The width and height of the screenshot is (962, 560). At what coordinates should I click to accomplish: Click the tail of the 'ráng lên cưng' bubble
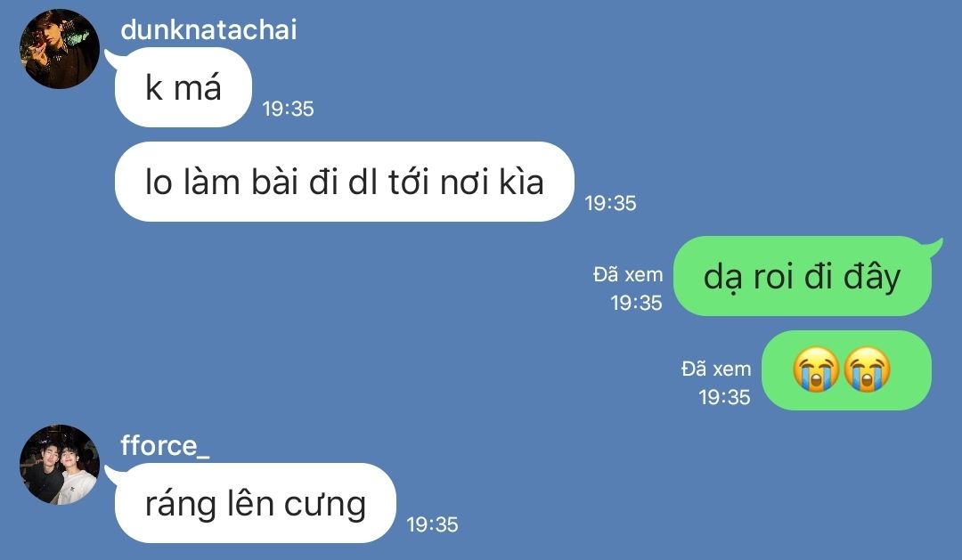113,475
